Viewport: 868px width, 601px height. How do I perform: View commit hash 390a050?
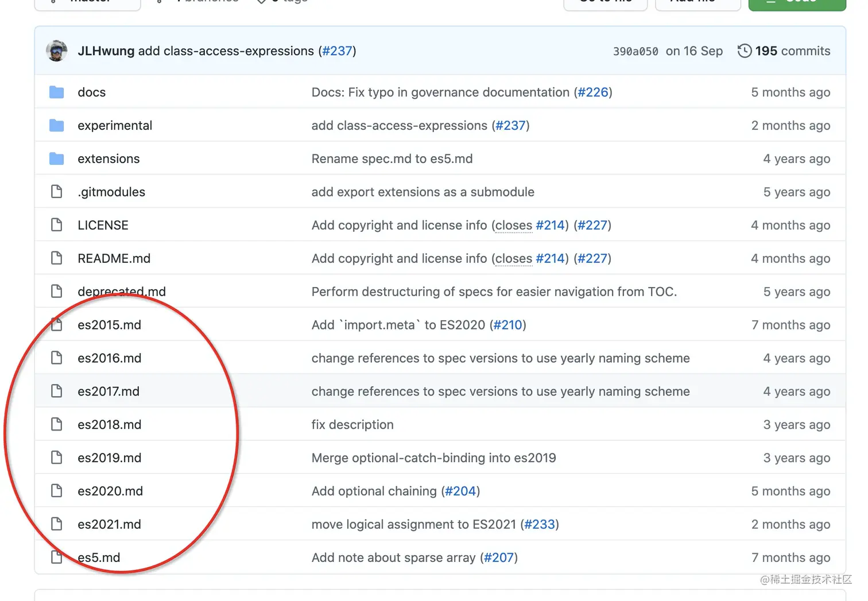[x=635, y=51]
